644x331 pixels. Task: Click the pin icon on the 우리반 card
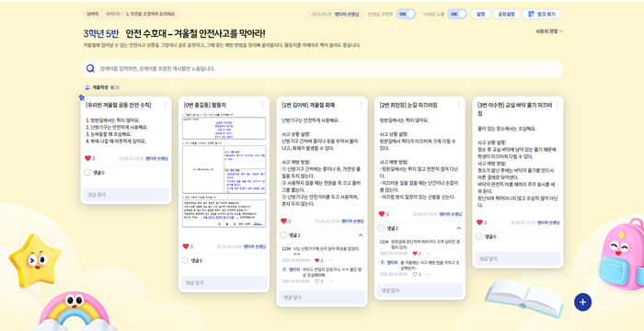click(x=82, y=97)
